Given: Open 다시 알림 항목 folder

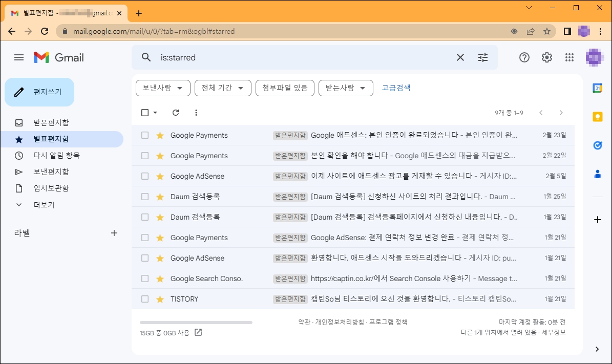Looking at the screenshot, I should pos(56,155).
